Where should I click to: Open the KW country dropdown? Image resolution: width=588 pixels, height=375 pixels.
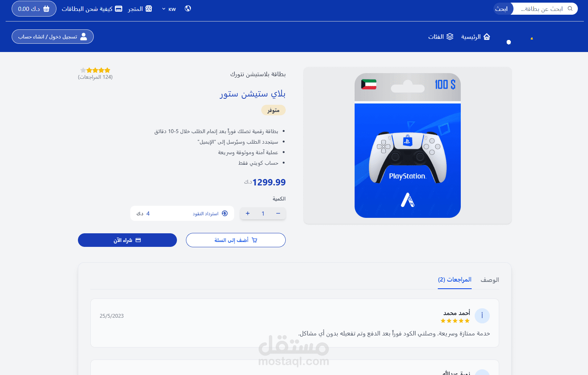[x=169, y=9]
